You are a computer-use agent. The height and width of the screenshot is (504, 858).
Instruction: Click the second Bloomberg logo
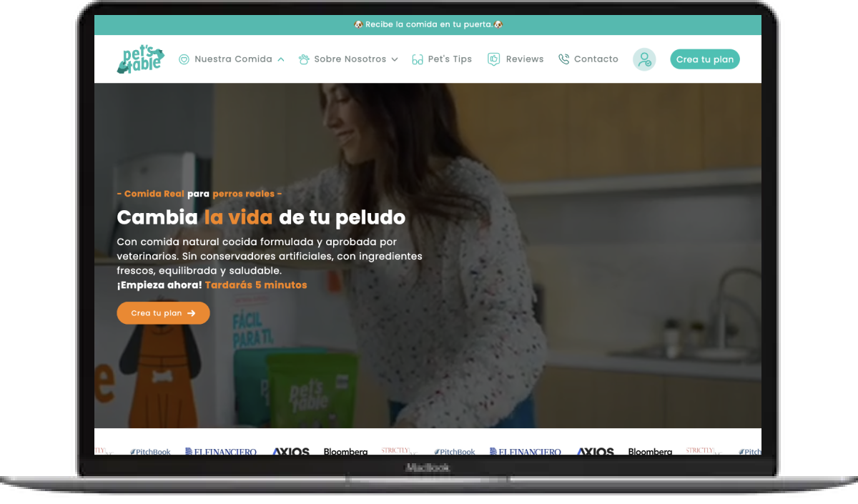click(651, 452)
